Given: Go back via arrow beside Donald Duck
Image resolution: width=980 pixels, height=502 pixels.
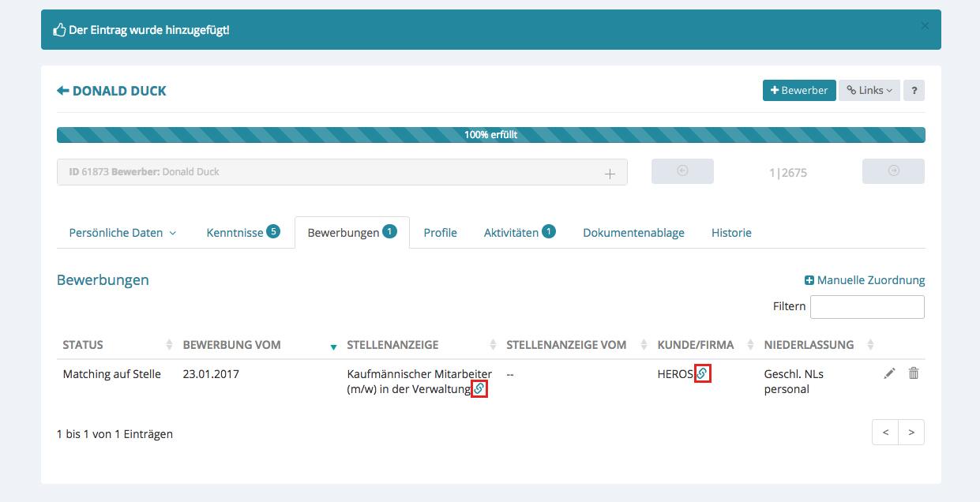Looking at the screenshot, I should point(63,91).
